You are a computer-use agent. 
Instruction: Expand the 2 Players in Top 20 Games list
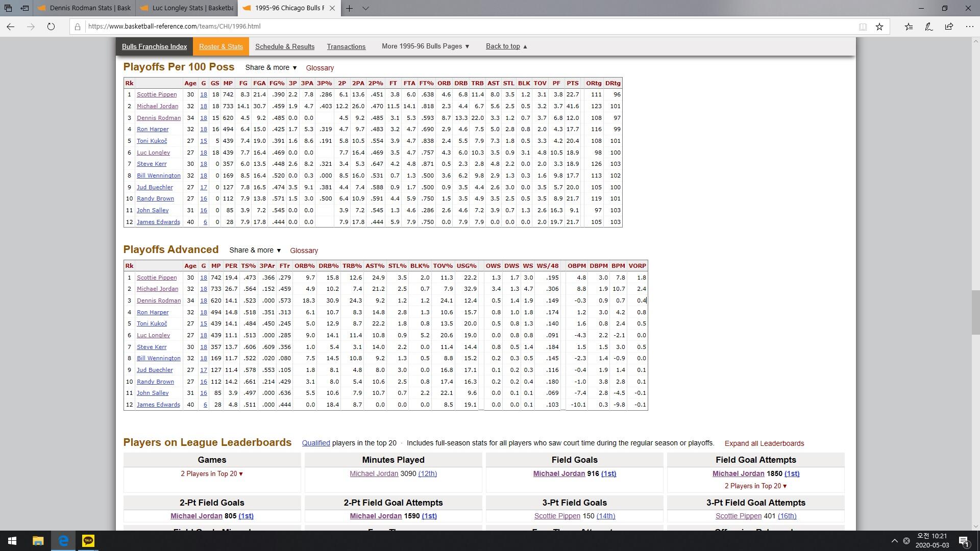coord(212,474)
